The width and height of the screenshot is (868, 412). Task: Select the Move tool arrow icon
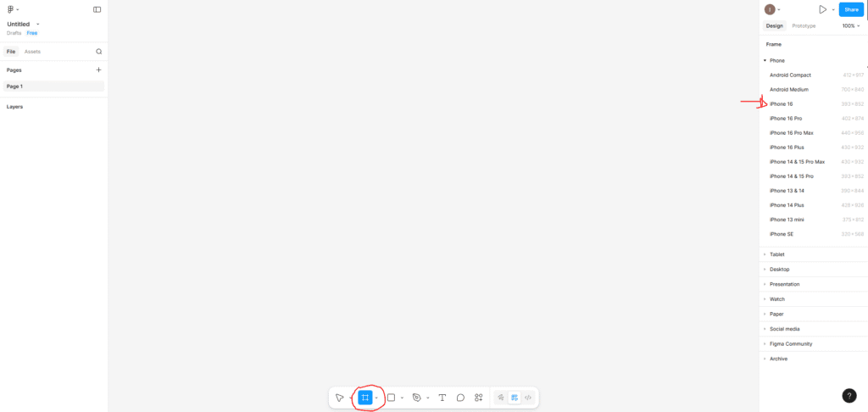339,398
